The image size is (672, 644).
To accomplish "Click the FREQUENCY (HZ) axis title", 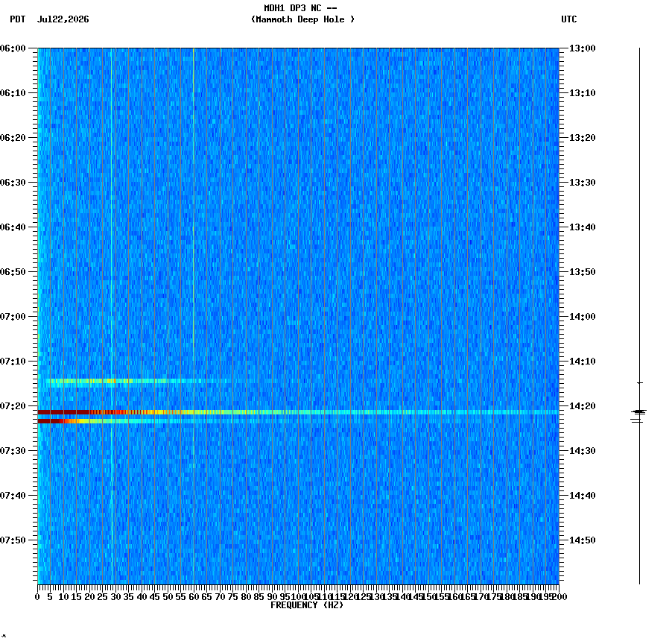I will point(307,605).
